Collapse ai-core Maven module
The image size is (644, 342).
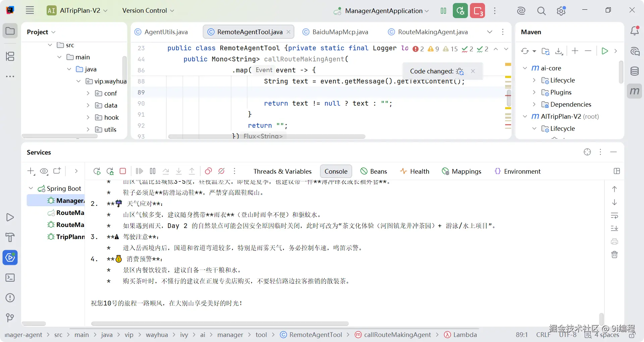[x=525, y=68]
